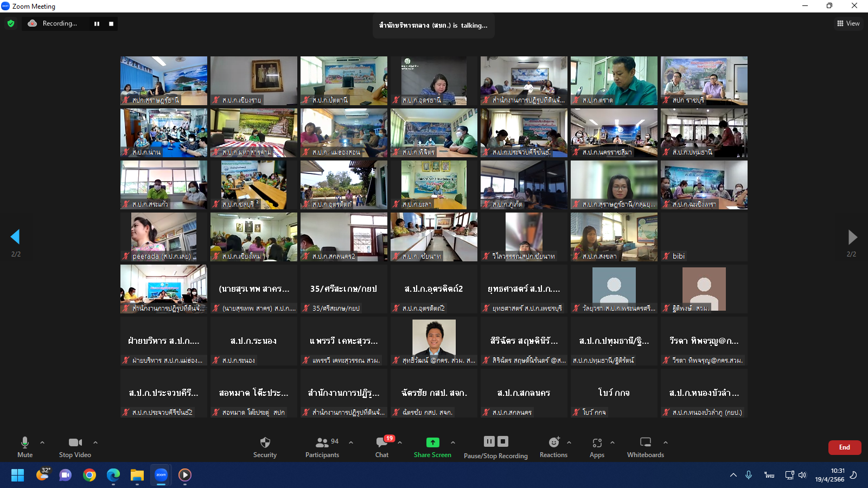Image resolution: width=868 pixels, height=488 pixels.
Task: Expand the Chat options arrow
Action: [x=400, y=442]
